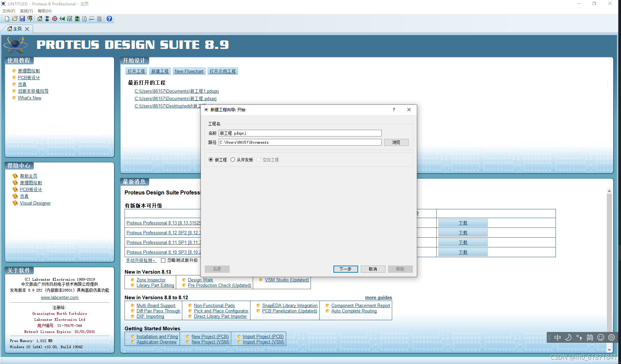Image resolution: width=621 pixels, height=364 pixels.
Task: Click the 新建工程 link button
Action: (x=160, y=71)
